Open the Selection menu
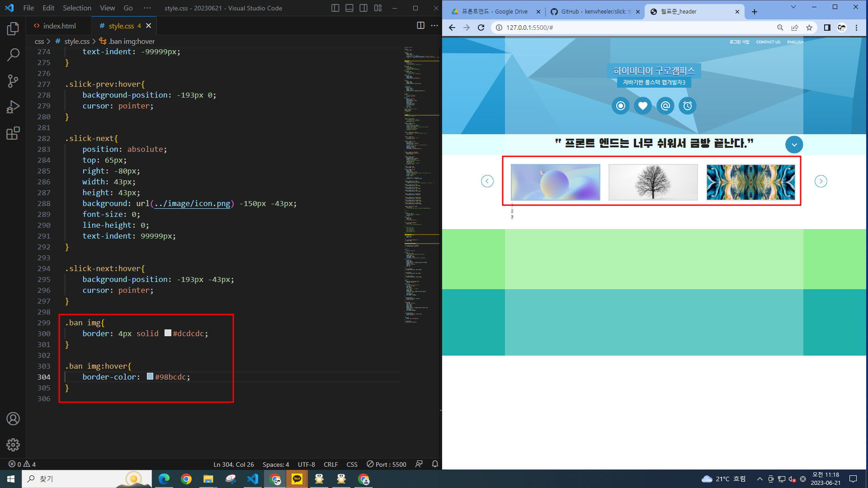Viewport: 868px width, 488px height. pyautogui.click(x=77, y=8)
